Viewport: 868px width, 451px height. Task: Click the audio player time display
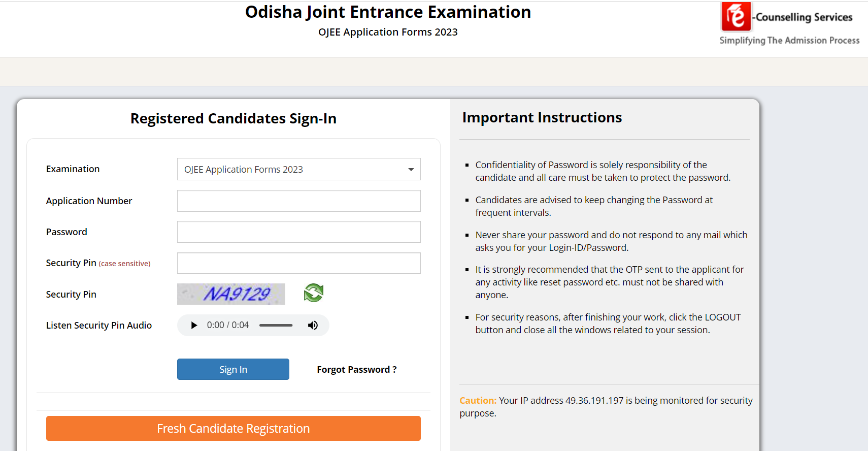(x=227, y=325)
